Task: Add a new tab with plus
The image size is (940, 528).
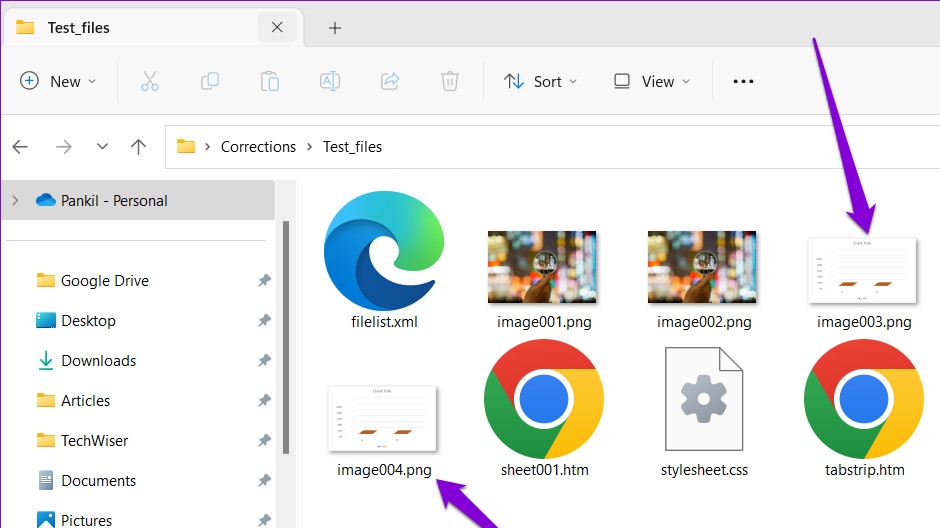Action: pyautogui.click(x=335, y=28)
